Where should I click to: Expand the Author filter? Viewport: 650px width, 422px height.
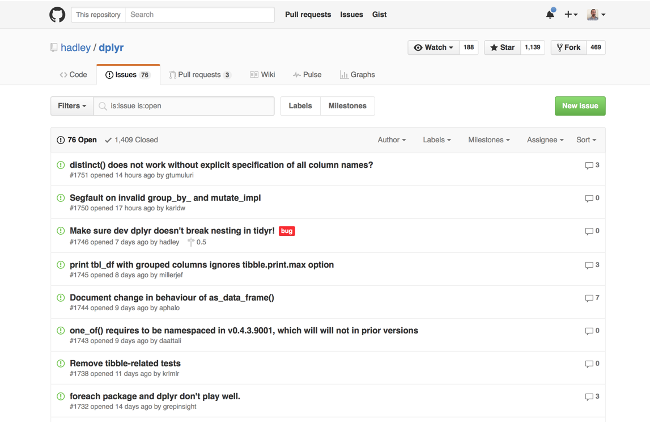(x=392, y=140)
